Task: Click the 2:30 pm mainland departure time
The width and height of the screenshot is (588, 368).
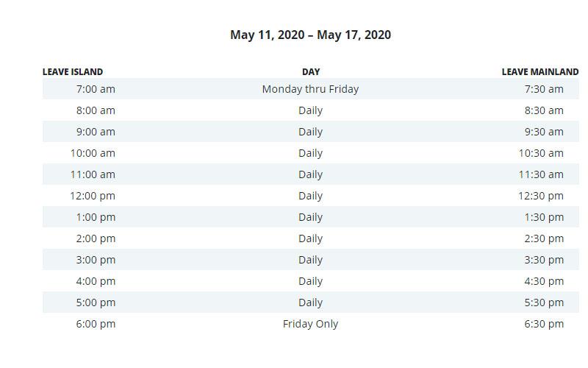Action: tap(544, 238)
